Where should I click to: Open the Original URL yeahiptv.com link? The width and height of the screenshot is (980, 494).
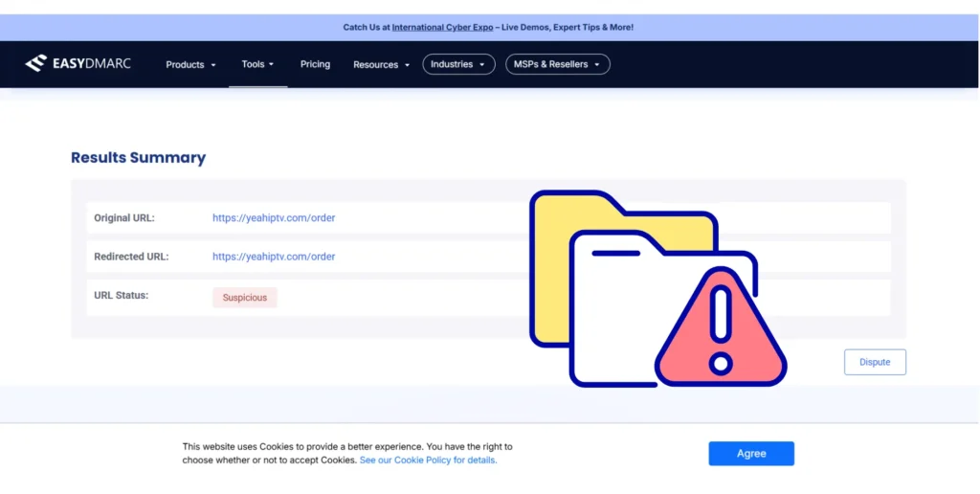tap(274, 218)
